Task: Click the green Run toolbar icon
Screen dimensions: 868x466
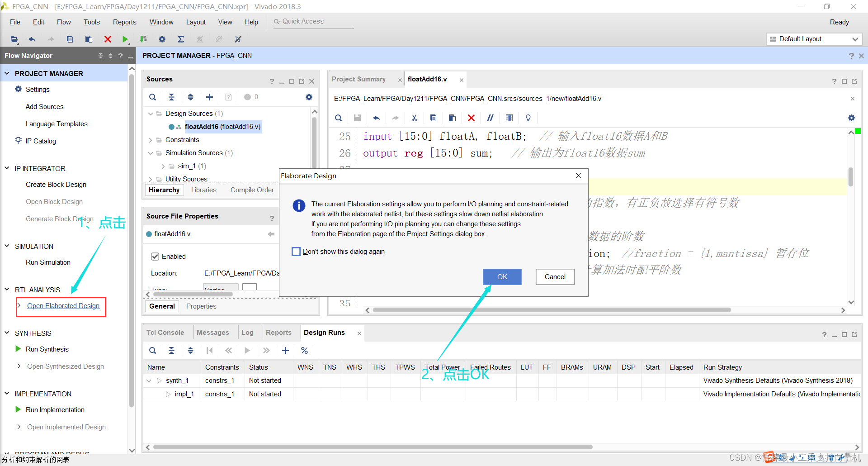Action: [x=125, y=39]
